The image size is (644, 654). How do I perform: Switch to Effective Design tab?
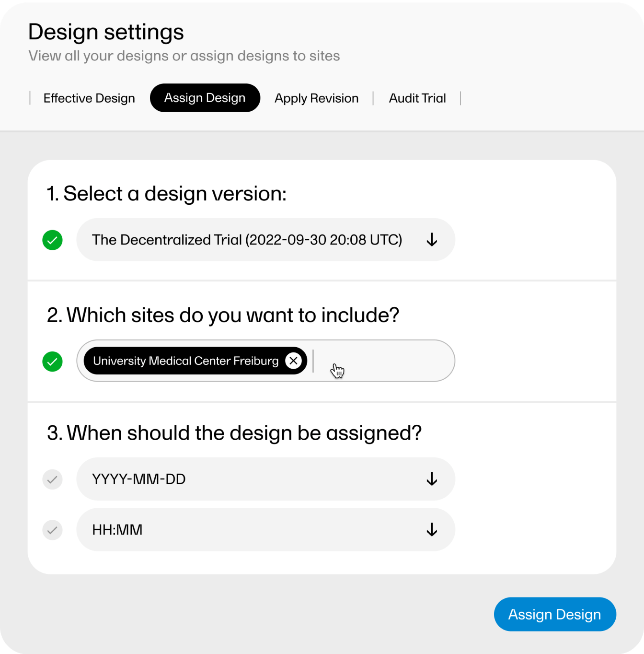[89, 98]
